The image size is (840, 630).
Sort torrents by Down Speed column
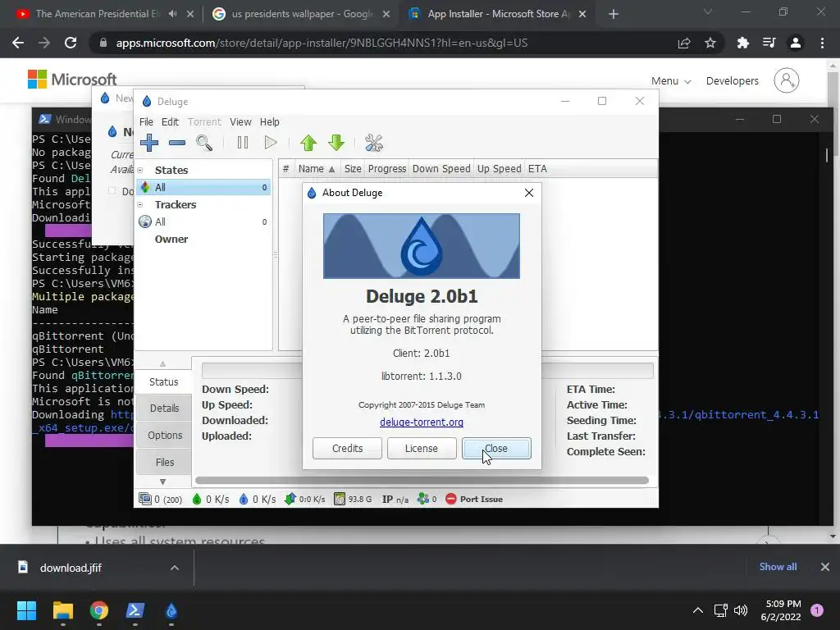click(x=441, y=169)
